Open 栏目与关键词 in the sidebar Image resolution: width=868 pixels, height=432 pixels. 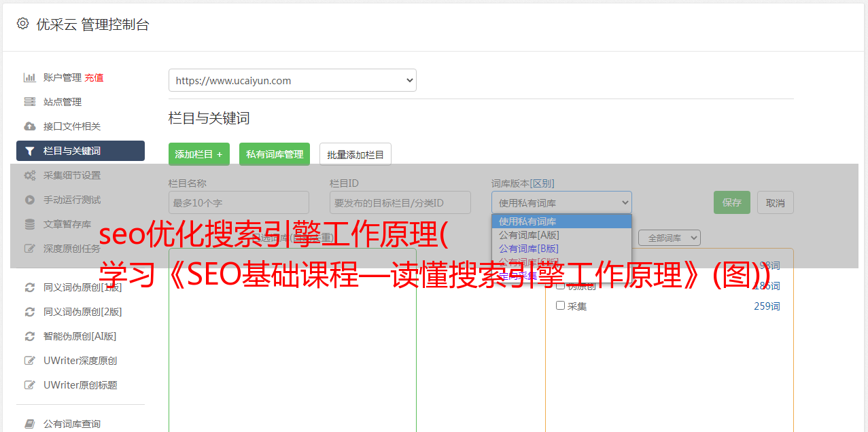pyautogui.click(x=80, y=151)
